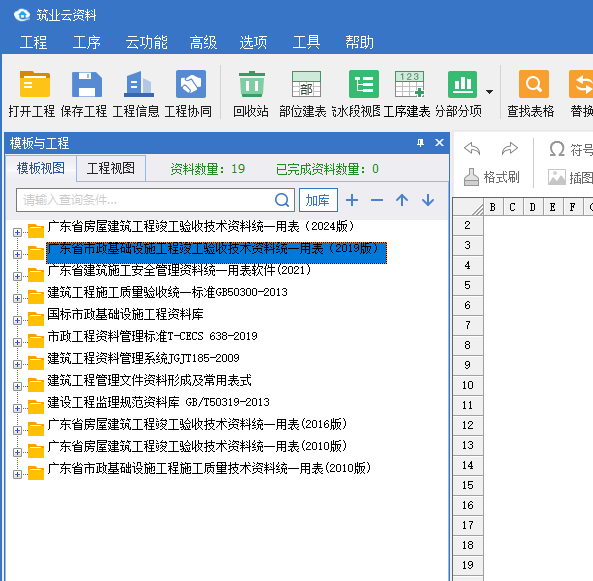Screen dimensions: 593x581
Task: Click column B header in spreadsheet
Action: (493, 207)
